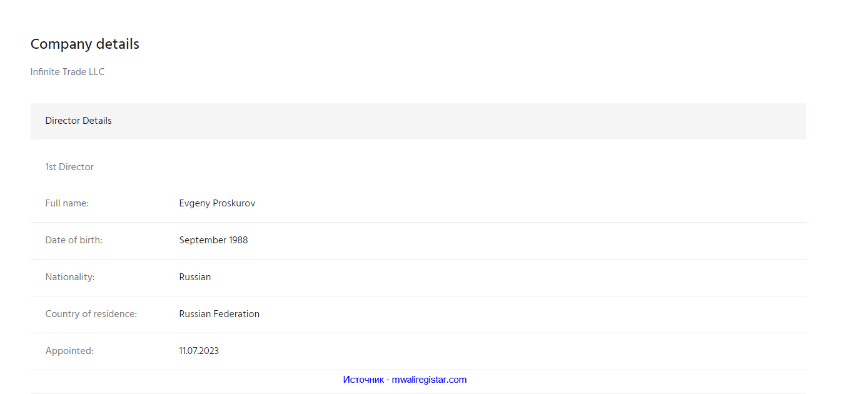Click the 'Company details' heading
This screenshot has width=868, height=394.
85,44
